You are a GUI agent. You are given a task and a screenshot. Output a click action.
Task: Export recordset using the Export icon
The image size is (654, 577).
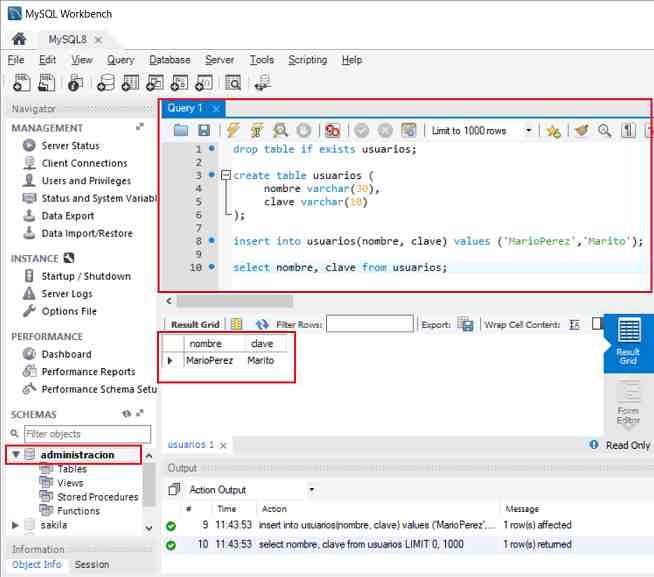coord(465,324)
